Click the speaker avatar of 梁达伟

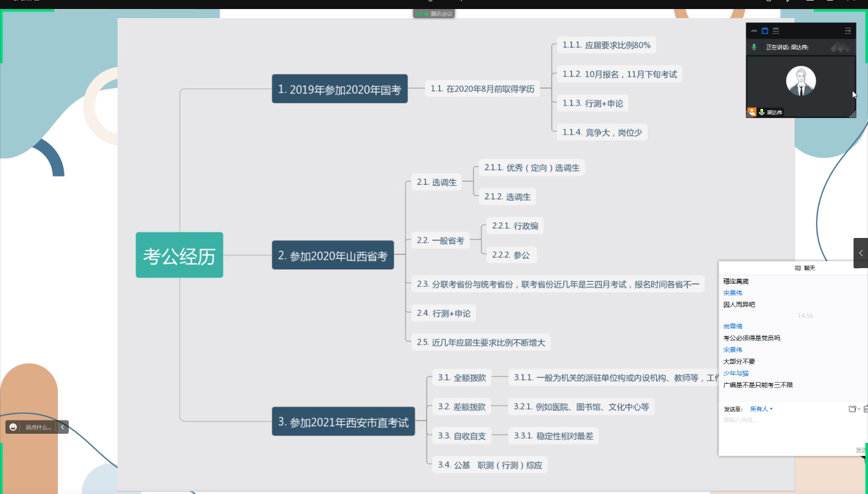800,81
